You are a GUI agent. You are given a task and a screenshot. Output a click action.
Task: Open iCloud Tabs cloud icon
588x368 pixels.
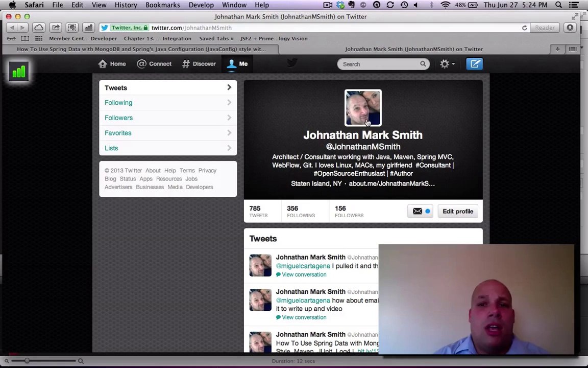click(39, 28)
